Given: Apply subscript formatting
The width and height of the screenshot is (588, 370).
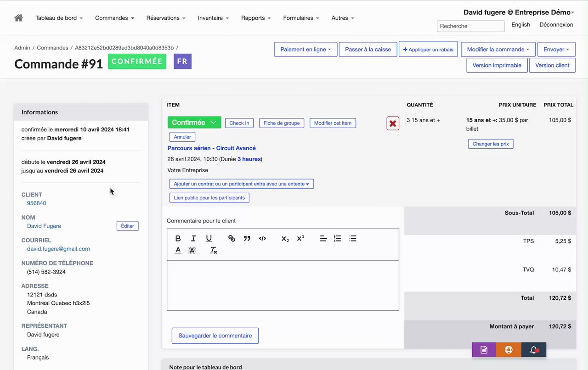Looking at the screenshot, I should pyautogui.click(x=285, y=238).
